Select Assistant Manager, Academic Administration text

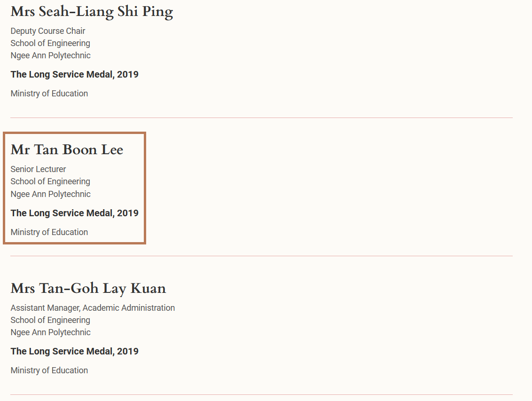point(93,308)
